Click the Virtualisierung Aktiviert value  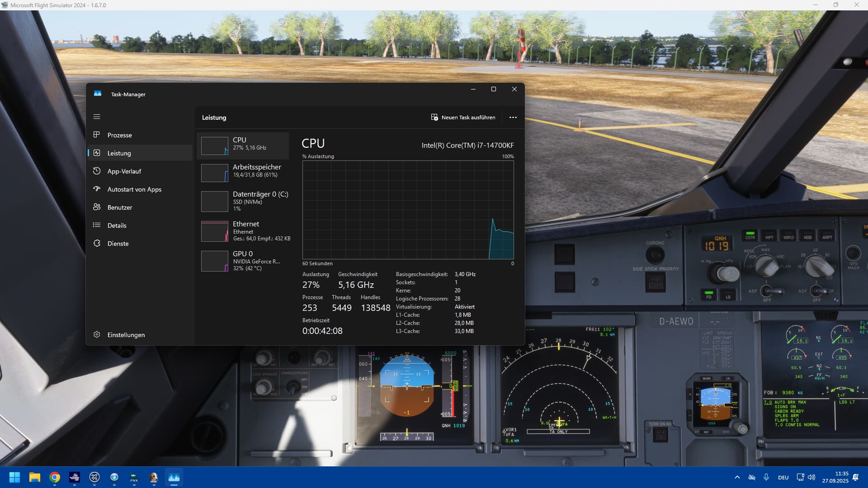[x=464, y=307]
